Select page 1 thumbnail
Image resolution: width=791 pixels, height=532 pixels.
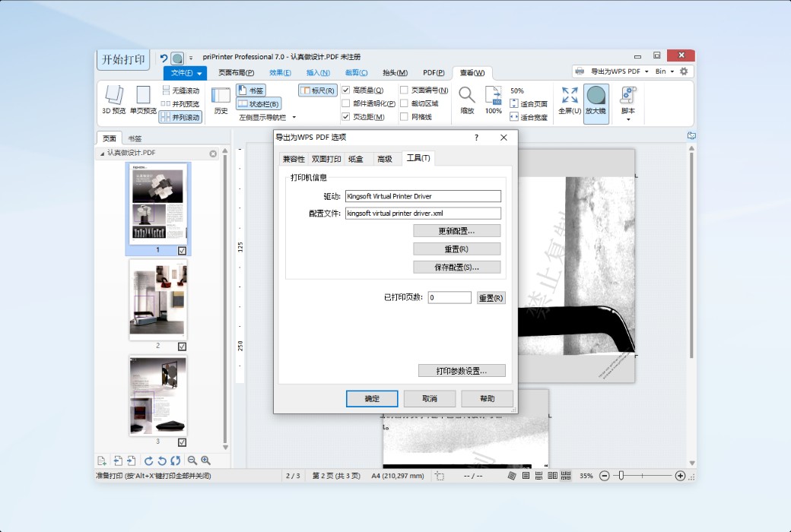click(x=157, y=204)
